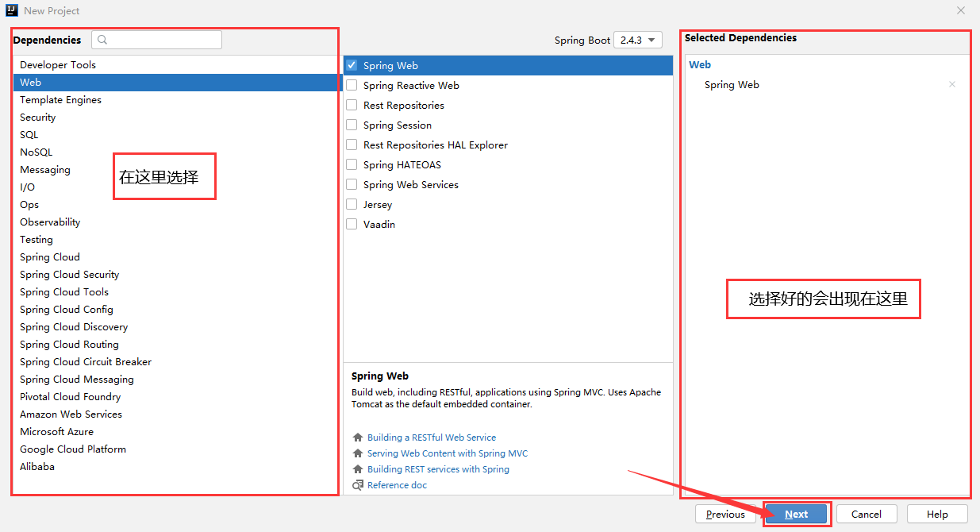980x532 pixels.
Task: Check the Spring HATEOAS box
Action: tap(352, 164)
